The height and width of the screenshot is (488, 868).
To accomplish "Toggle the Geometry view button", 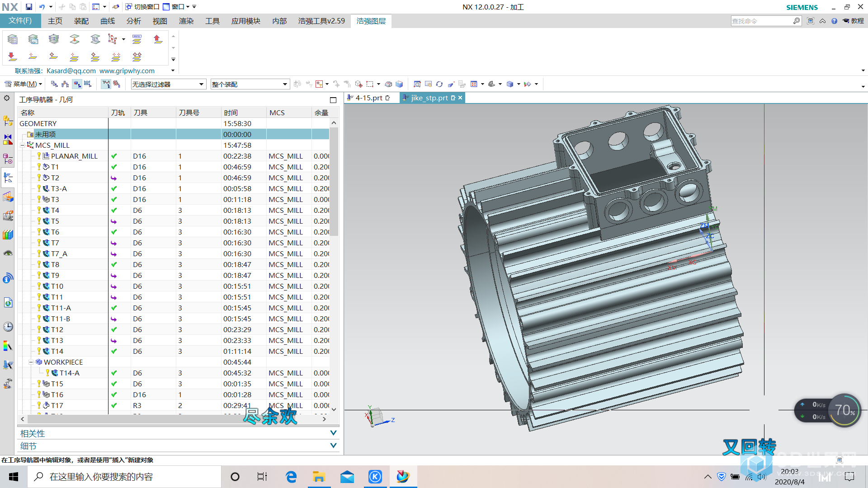I will click(77, 84).
